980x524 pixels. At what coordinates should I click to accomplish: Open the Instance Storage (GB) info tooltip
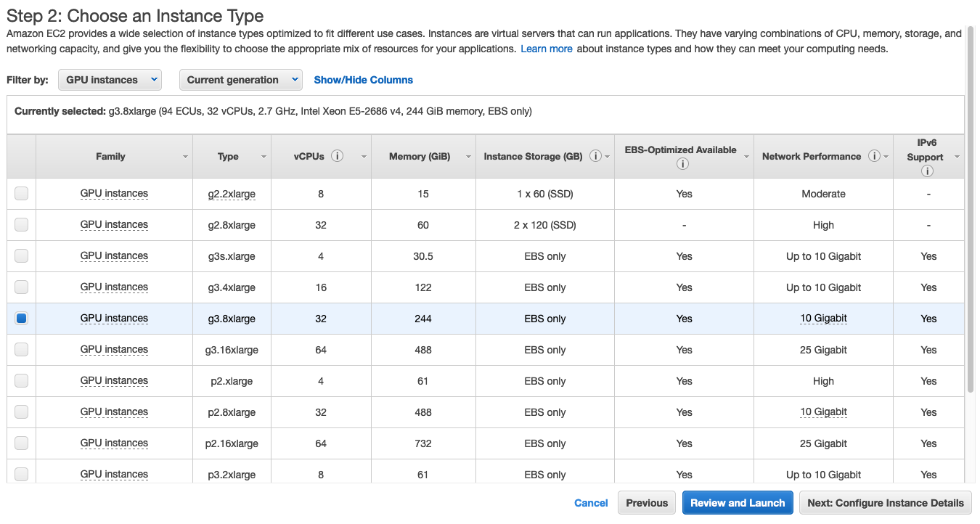tap(597, 156)
